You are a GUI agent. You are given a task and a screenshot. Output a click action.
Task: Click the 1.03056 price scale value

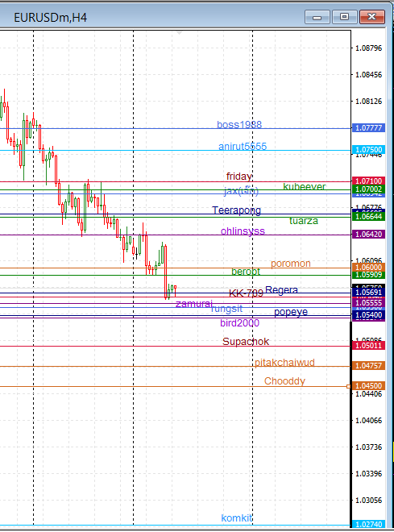coord(368,501)
